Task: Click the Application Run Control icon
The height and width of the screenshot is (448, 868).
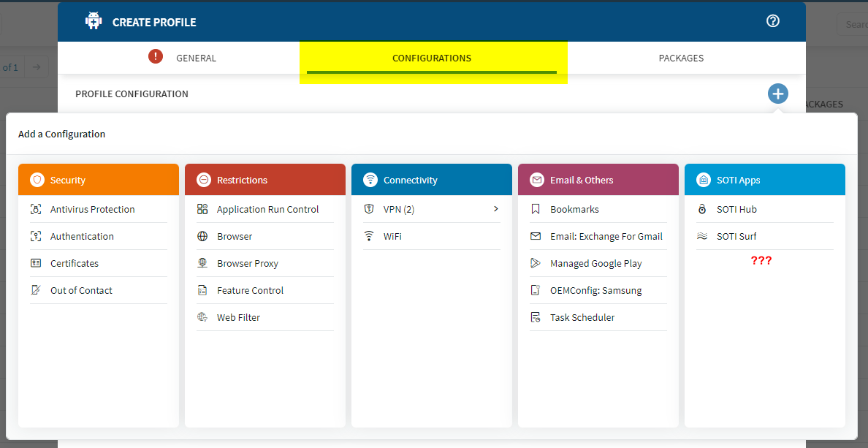Action: 202,209
